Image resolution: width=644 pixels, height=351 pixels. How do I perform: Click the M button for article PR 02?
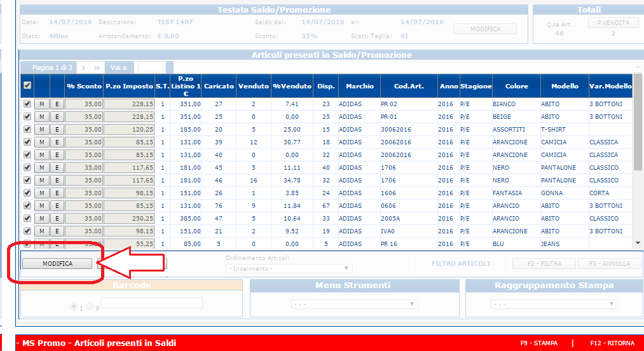[41, 104]
